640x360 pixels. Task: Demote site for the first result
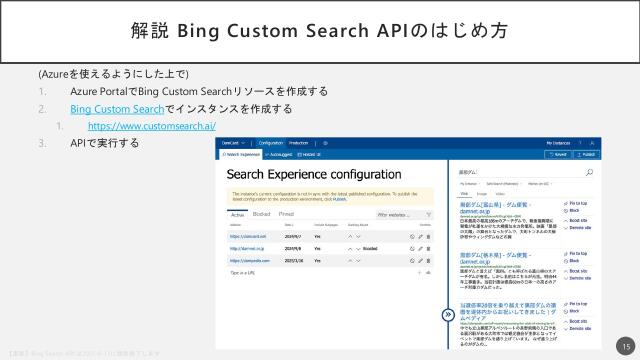[x=577, y=228]
